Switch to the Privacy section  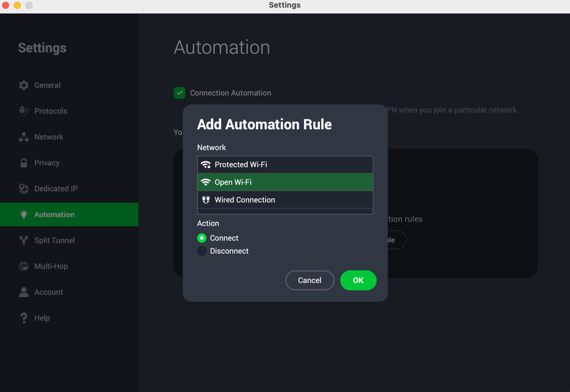coord(69,163)
